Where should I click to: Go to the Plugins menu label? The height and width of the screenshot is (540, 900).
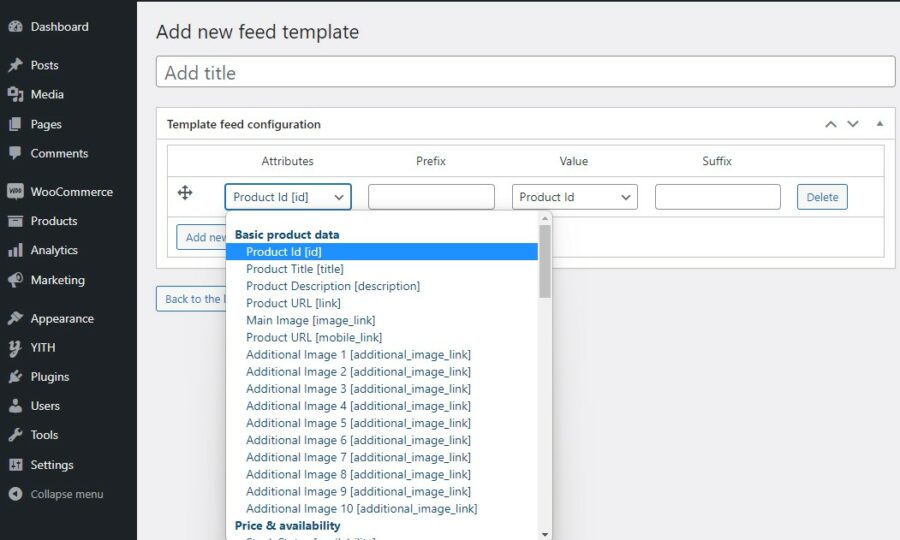coord(50,377)
